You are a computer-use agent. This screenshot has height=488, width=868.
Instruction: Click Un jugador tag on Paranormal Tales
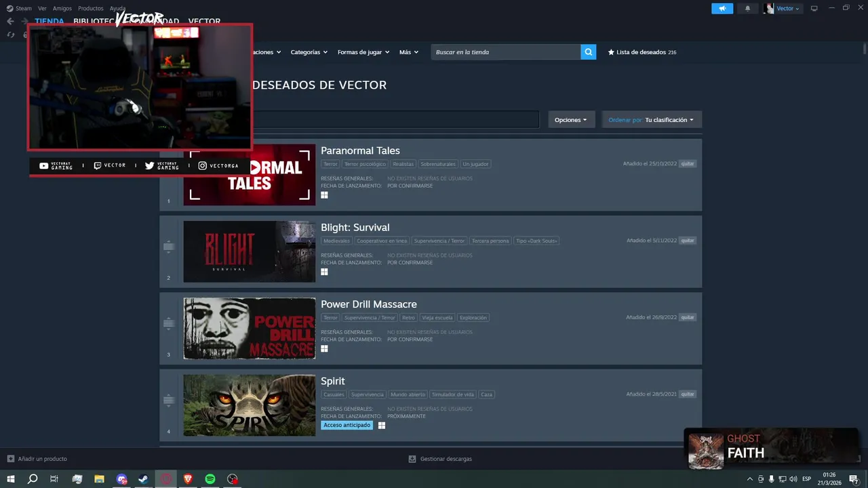pos(475,164)
